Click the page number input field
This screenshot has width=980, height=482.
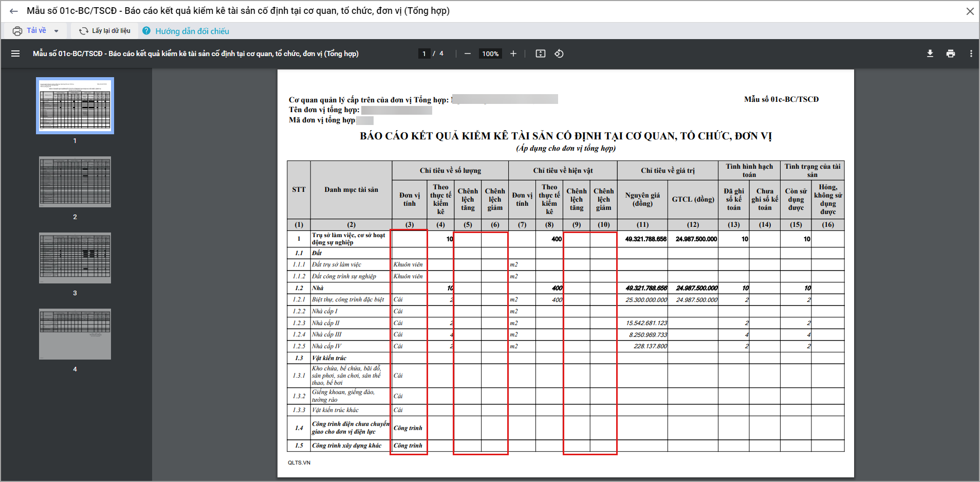(424, 53)
